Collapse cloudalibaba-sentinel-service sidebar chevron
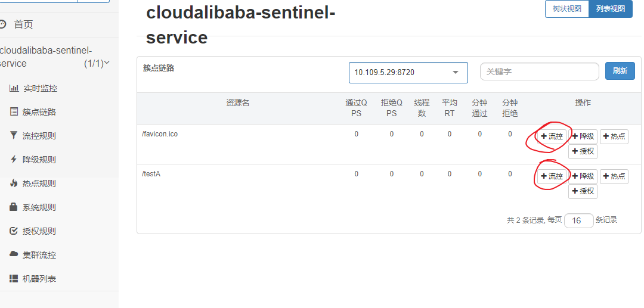The height and width of the screenshot is (308, 644). pyautogui.click(x=107, y=63)
